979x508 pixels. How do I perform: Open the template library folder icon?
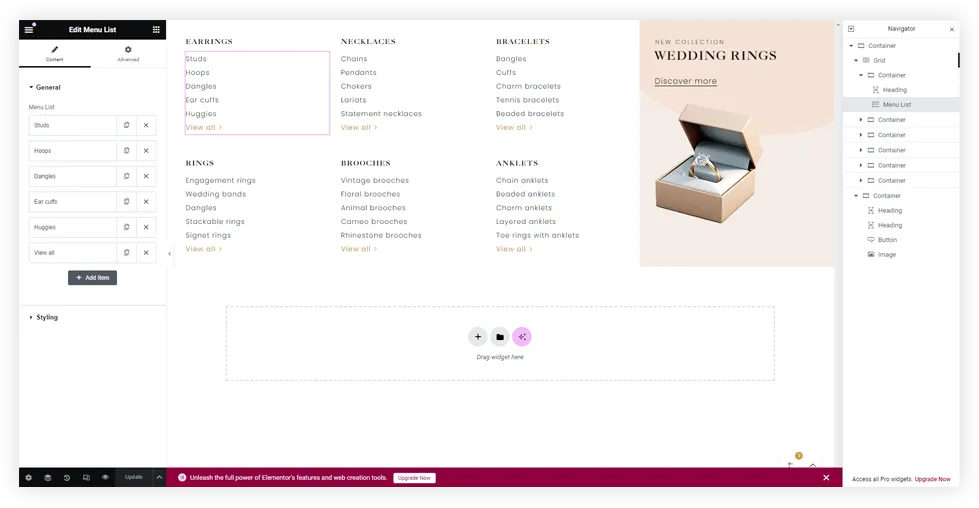(500, 337)
